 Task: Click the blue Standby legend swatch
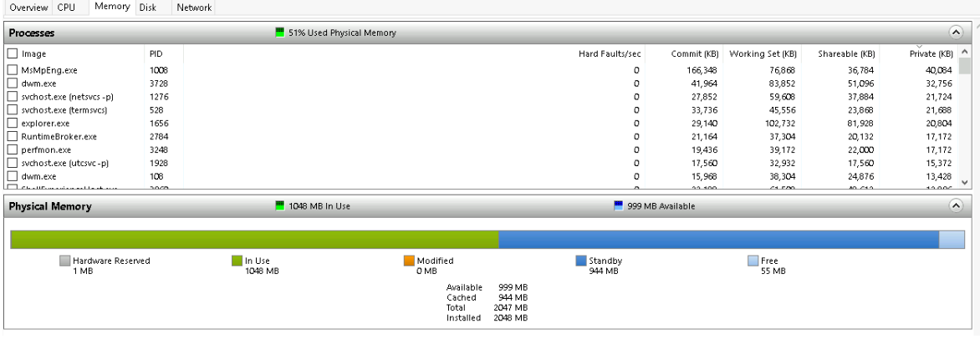(581, 261)
